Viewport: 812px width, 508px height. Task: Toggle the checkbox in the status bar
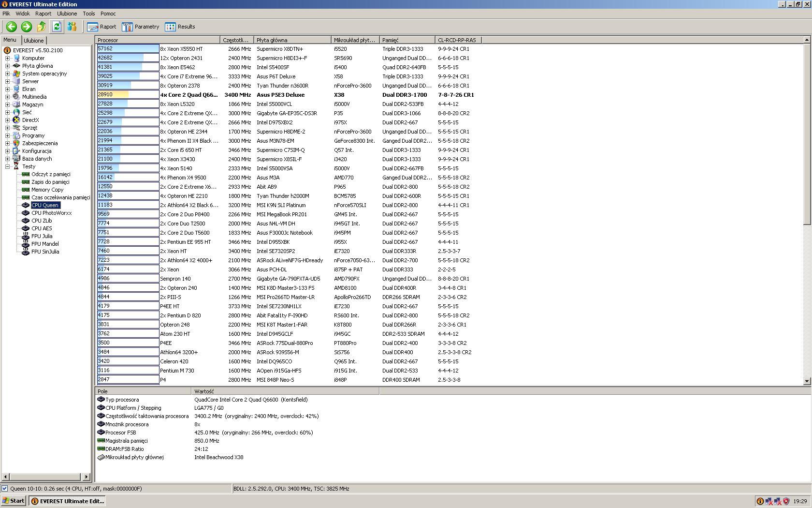[x=5, y=489]
